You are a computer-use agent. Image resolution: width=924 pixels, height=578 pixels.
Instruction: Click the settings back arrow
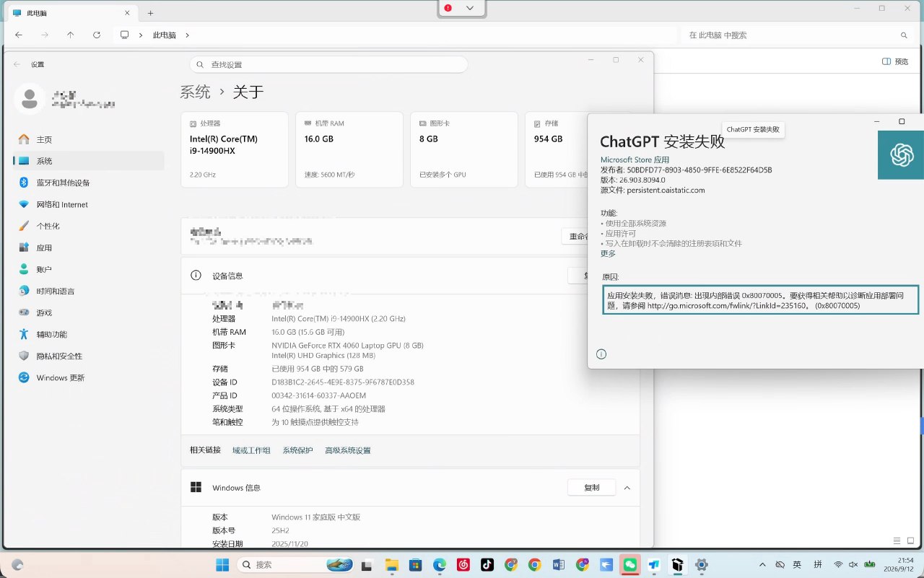point(17,64)
